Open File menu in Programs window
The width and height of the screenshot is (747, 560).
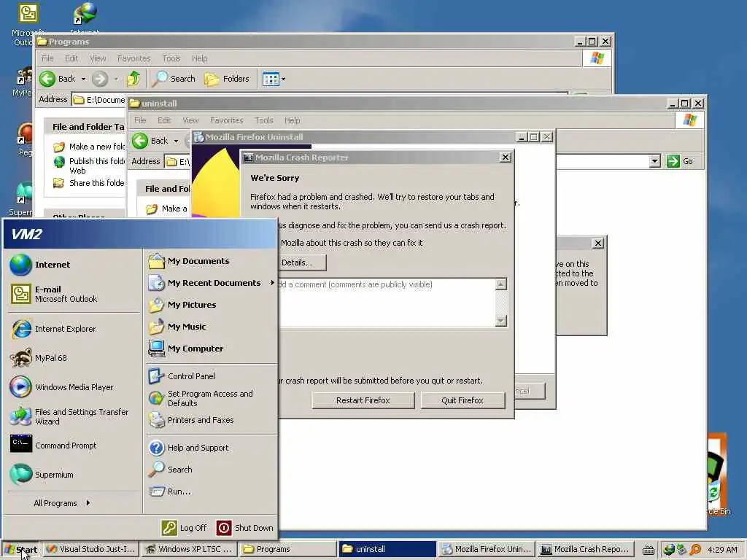pos(47,58)
